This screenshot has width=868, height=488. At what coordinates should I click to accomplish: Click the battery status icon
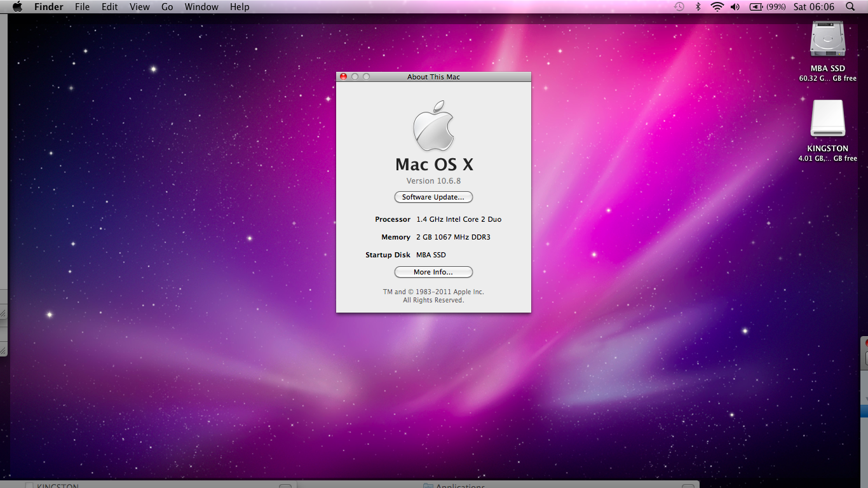click(756, 7)
